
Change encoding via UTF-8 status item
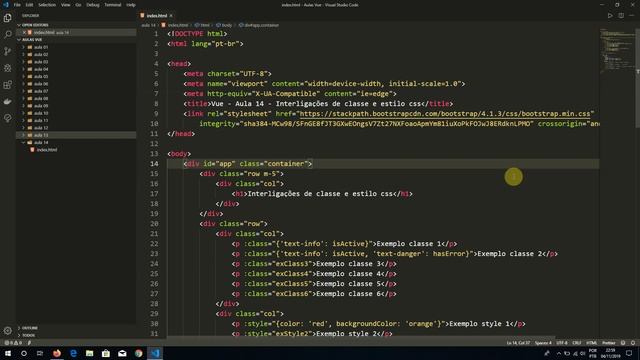562,343
